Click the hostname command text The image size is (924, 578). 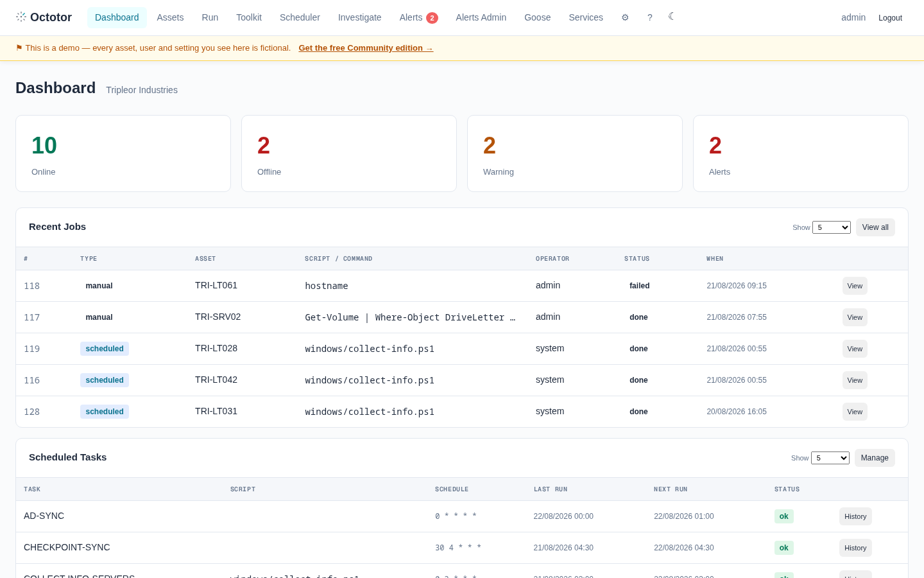click(x=327, y=286)
